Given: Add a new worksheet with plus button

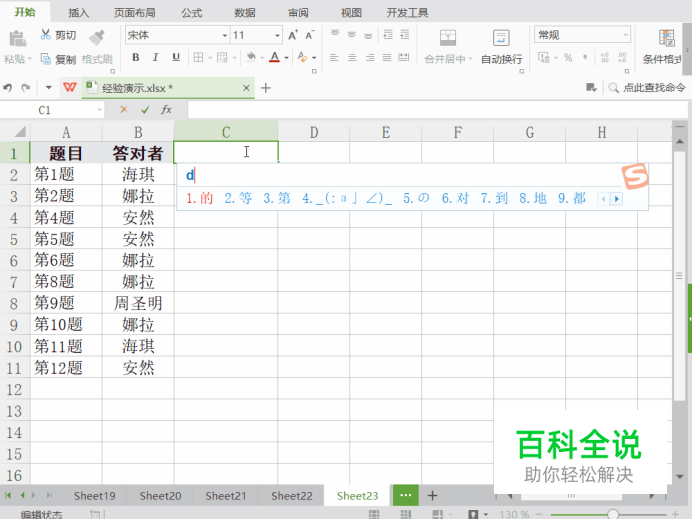Looking at the screenshot, I should pos(432,496).
